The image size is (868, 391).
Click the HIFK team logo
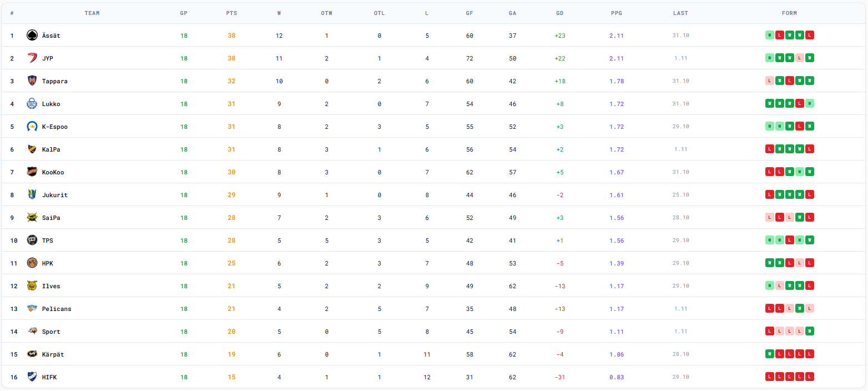(32, 377)
